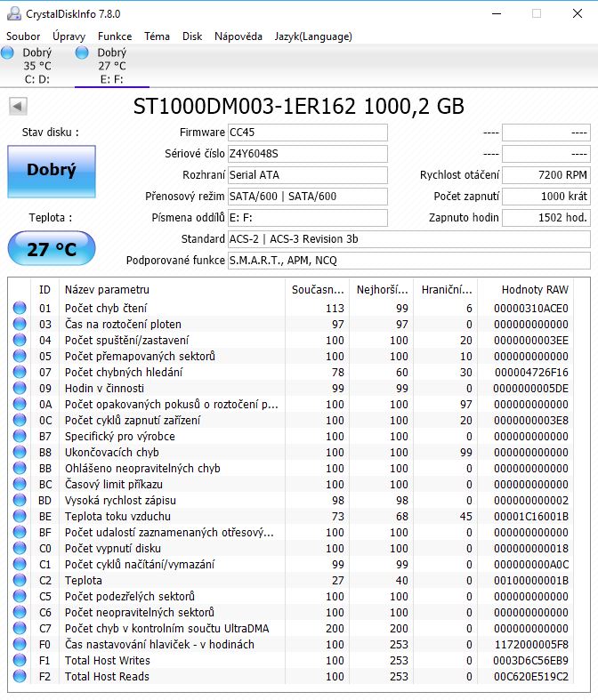Switch to the C: D: disk tab

pos(37,66)
